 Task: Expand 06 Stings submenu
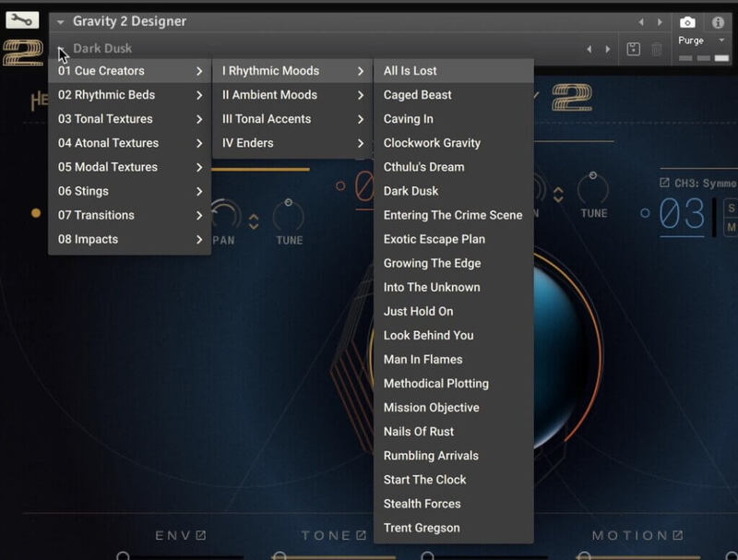129,191
